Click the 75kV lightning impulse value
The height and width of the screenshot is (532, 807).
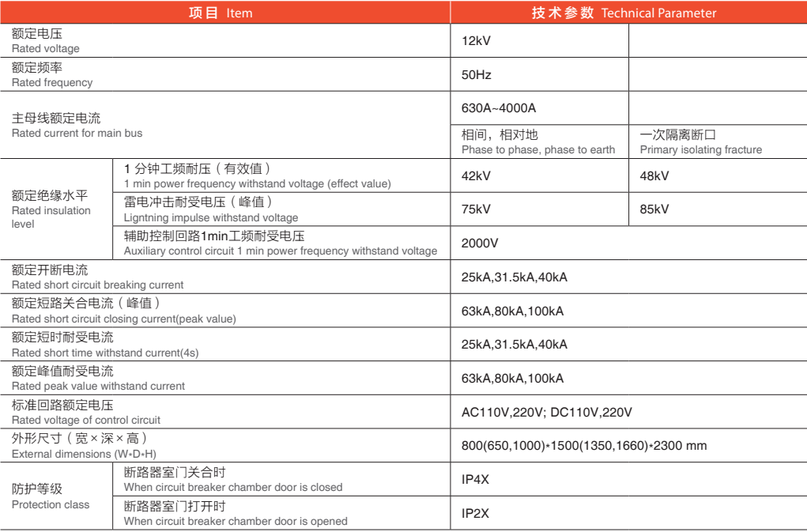click(x=476, y=209)
